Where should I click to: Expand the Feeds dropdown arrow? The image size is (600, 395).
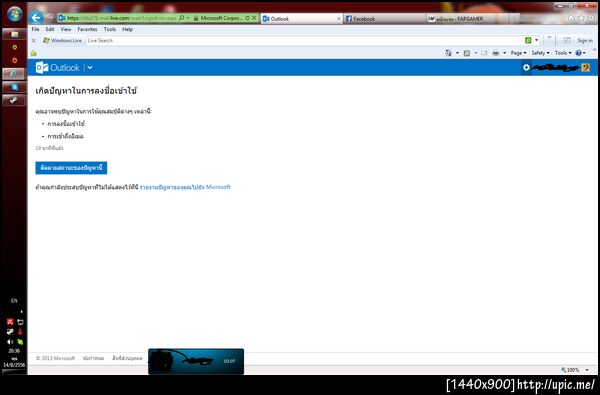(476, 53)
